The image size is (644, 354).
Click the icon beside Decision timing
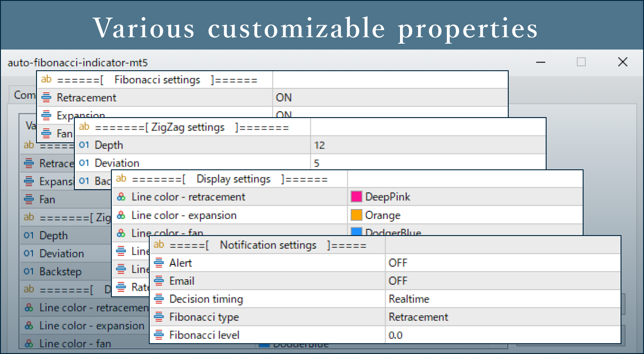[x=159, y=299]
